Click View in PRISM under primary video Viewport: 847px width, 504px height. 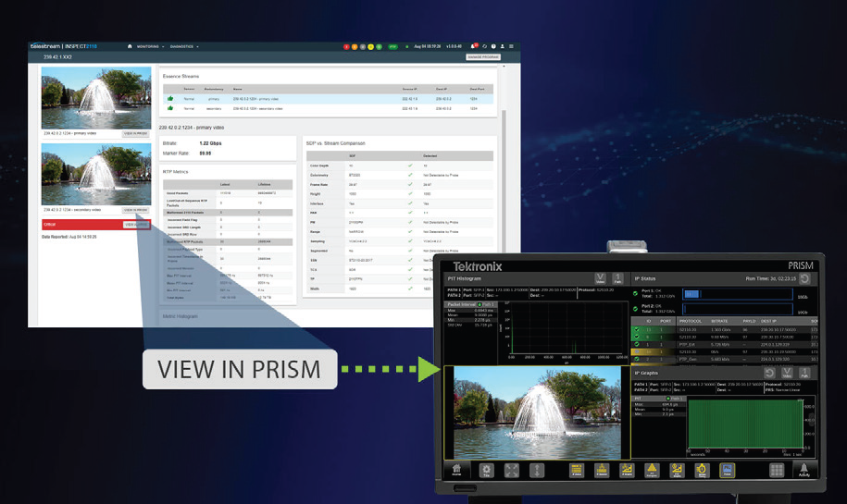(135, 133)
